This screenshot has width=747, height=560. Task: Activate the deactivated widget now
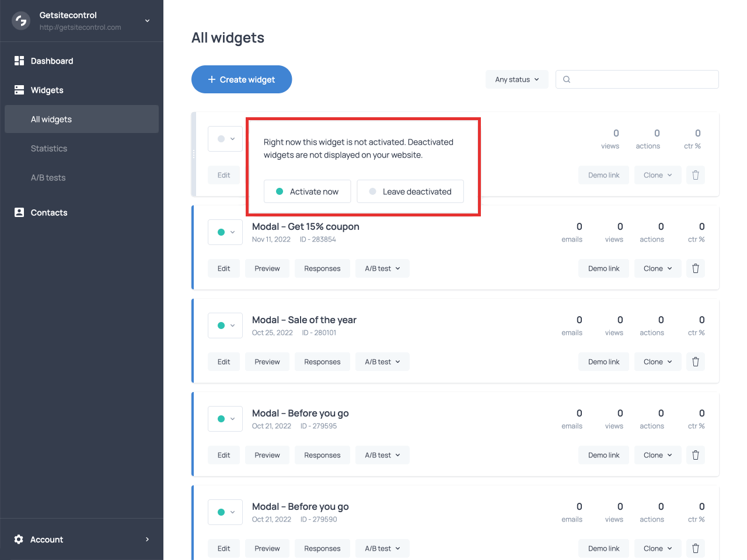(x=308, y=191)
